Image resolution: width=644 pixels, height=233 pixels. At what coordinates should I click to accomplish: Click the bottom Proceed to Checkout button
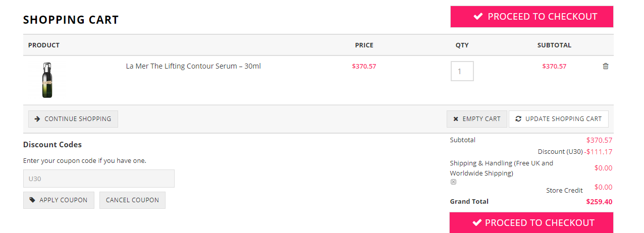point(531,223)
